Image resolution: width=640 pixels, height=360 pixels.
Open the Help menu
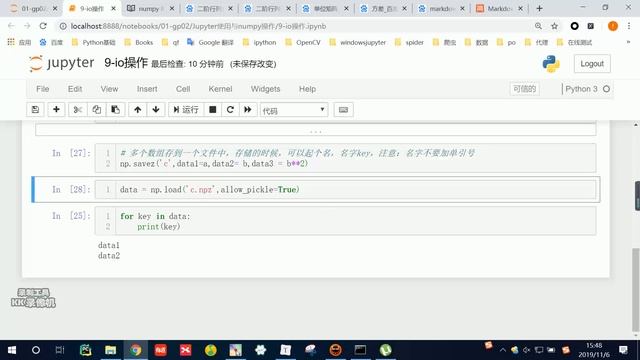point(307,89)
